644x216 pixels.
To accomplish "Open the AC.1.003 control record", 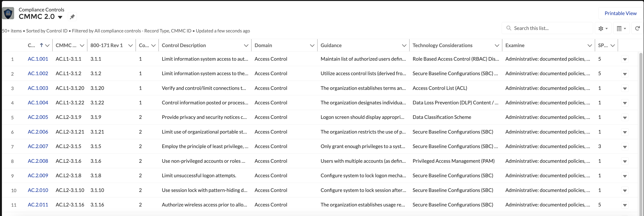I will coord(38,88).
